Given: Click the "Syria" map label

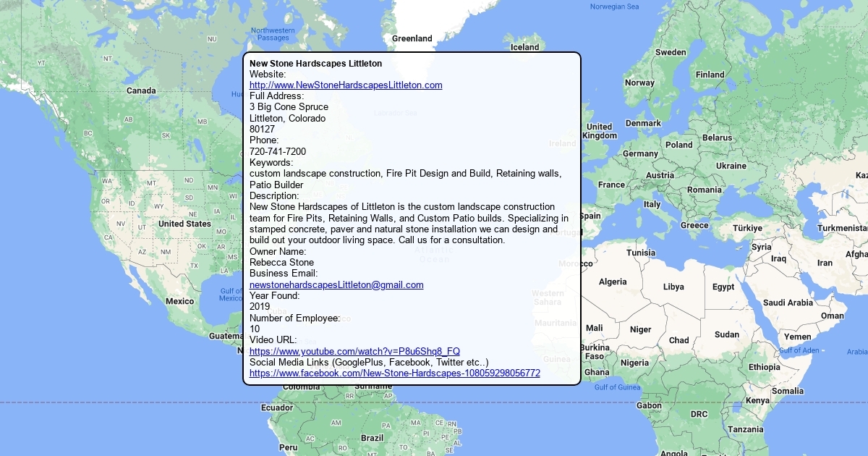Looking at the screenshot, I should tap(761, 247).
